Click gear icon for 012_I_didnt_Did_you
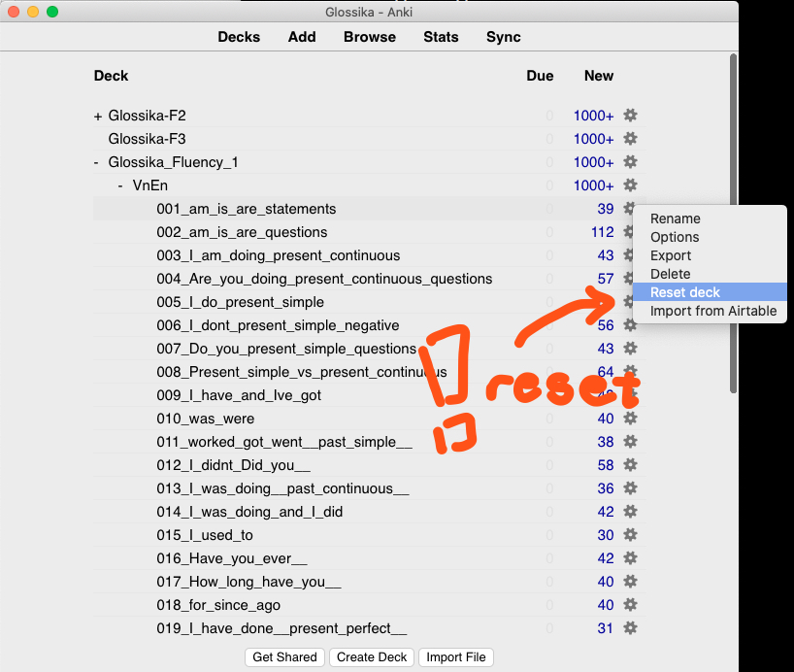This screenshot has width=794, height=672. pos(630,465)
